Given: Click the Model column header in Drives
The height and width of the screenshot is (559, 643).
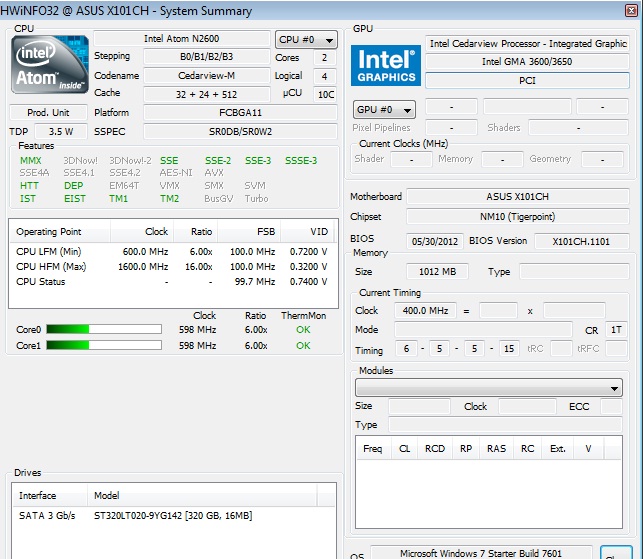Looking at the screenshot, I should [202, 495].
